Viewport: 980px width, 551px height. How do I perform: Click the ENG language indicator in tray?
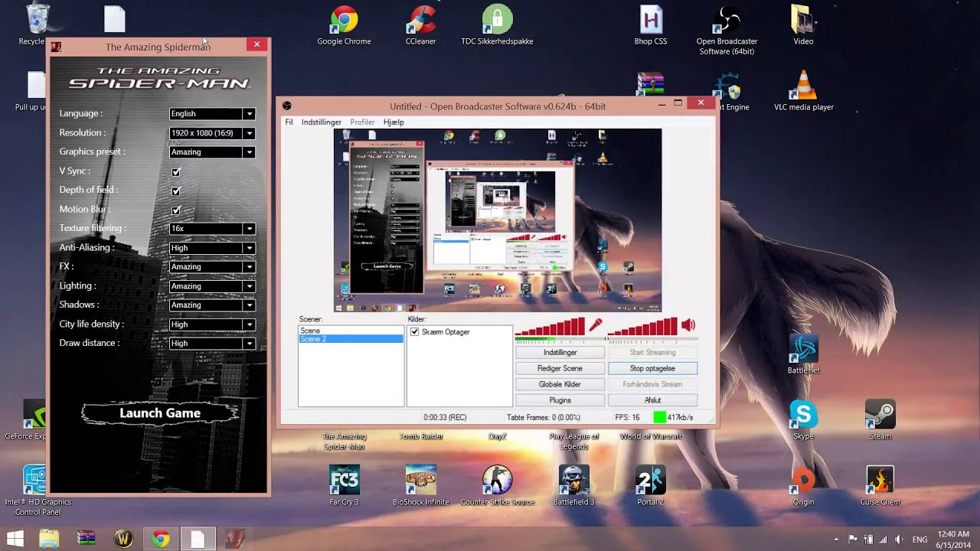pyautogui.click(x=920, y=540)
